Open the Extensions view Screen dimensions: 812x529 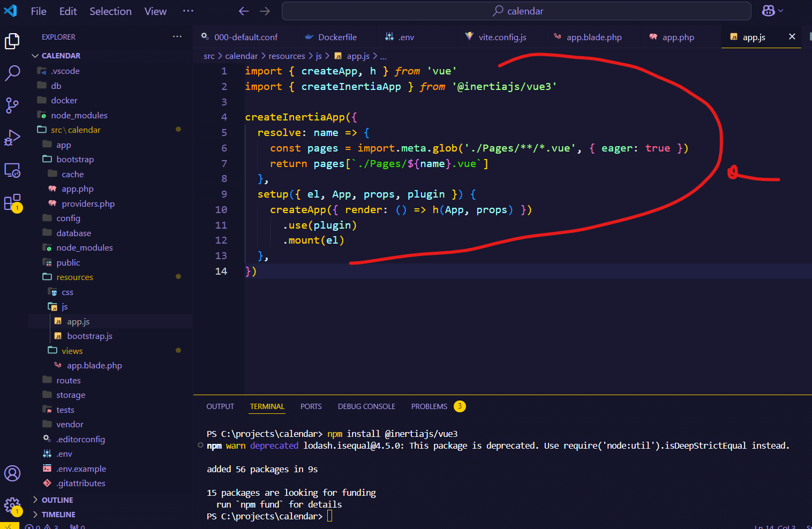(x=12, y=202)
